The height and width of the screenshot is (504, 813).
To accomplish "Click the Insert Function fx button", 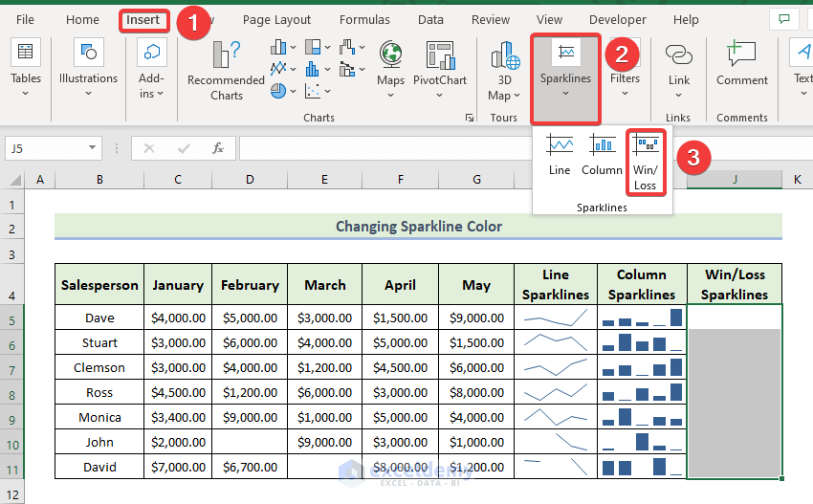I will pyautogui.click(x=218, y=148).
